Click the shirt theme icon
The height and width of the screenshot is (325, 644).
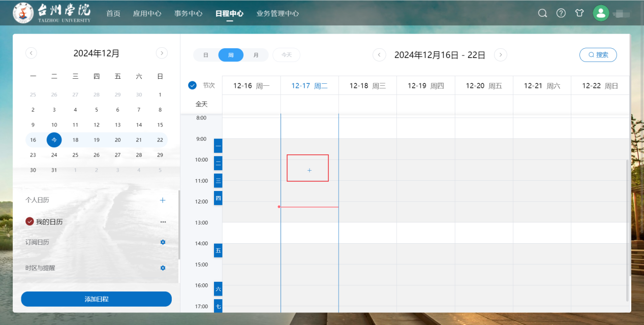(x=579, y=13)
